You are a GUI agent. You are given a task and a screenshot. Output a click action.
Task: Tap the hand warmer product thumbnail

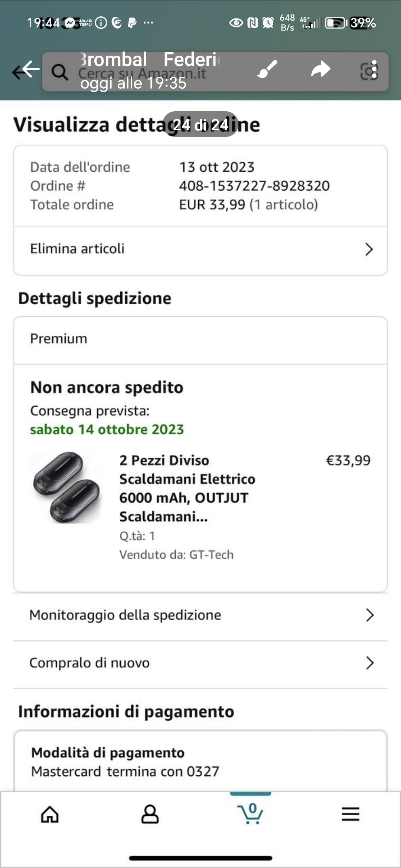point(67,487)
